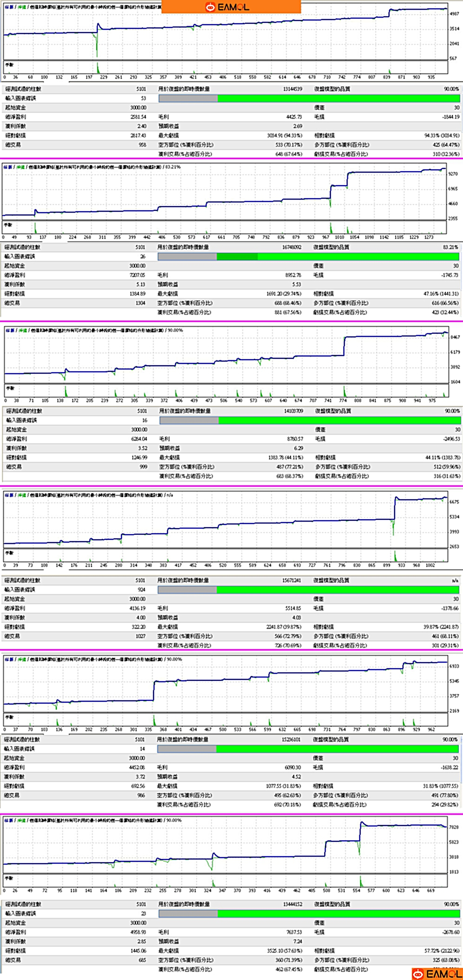Select the net profit figure 7207.05
The image size is (463, 980).
coord(137,275)
